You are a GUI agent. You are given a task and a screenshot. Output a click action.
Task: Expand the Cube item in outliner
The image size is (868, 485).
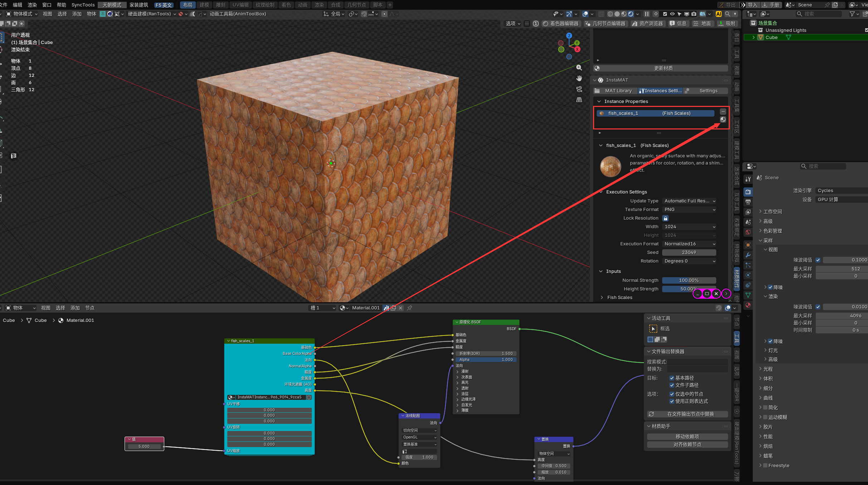point(753,38)
